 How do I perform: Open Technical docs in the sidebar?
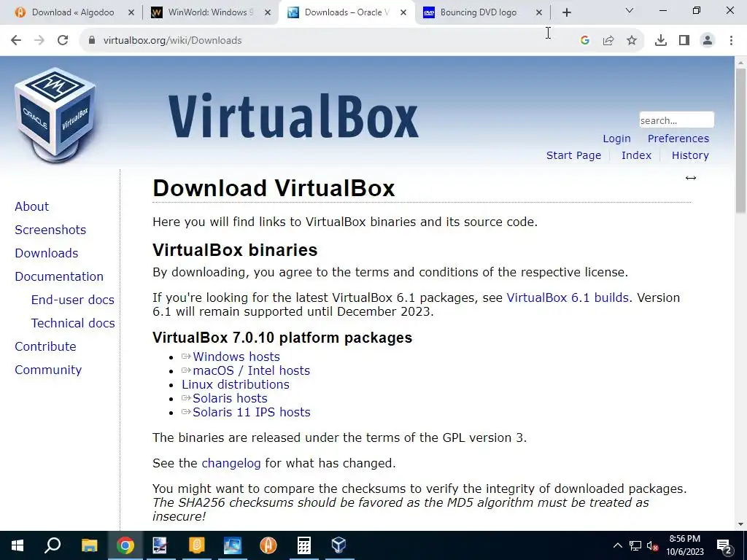click(73, 323)
